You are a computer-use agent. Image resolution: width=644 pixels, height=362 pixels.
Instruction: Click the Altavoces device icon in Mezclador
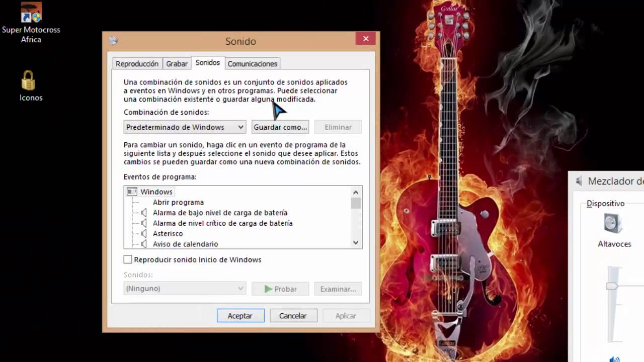coord(613,223)
